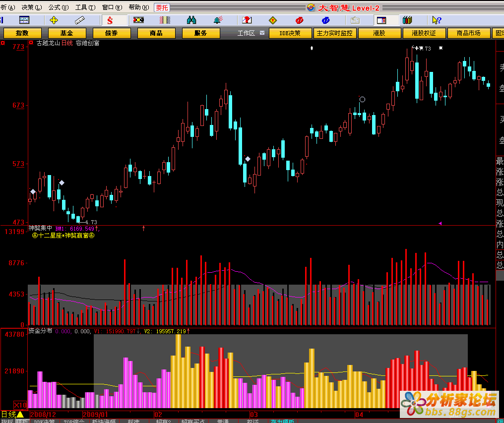Open the 工具(T) menu

click(x=85, y=7)
